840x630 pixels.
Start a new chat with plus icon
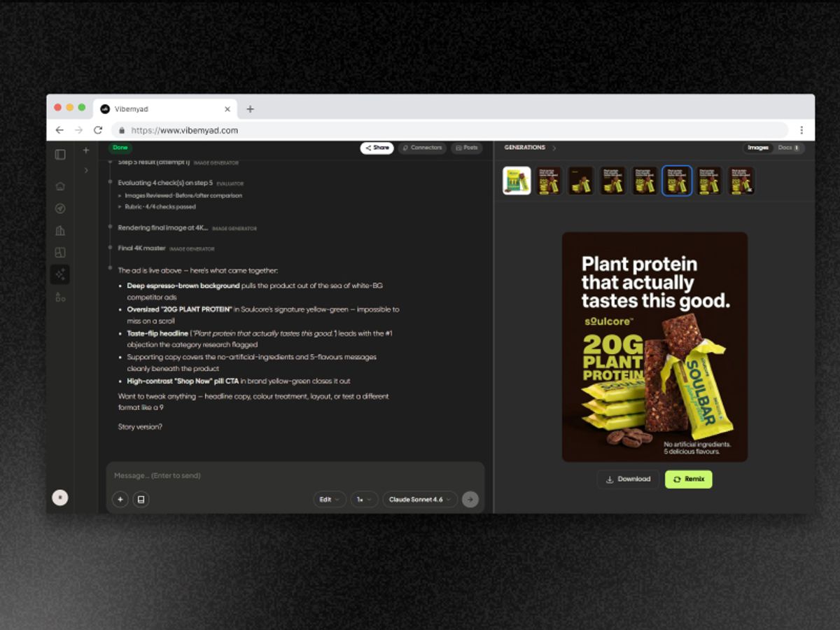[86, 150]
